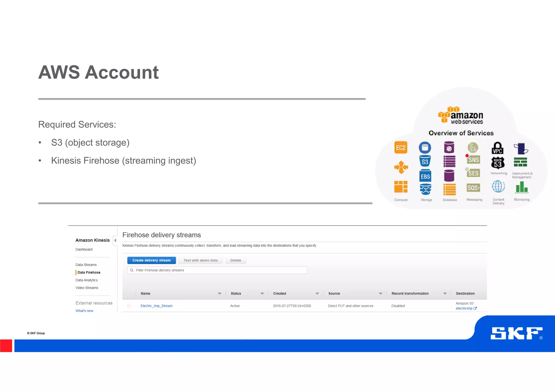
Task: Open the Status column sort dropdown
Action: (x=262, y=293)
